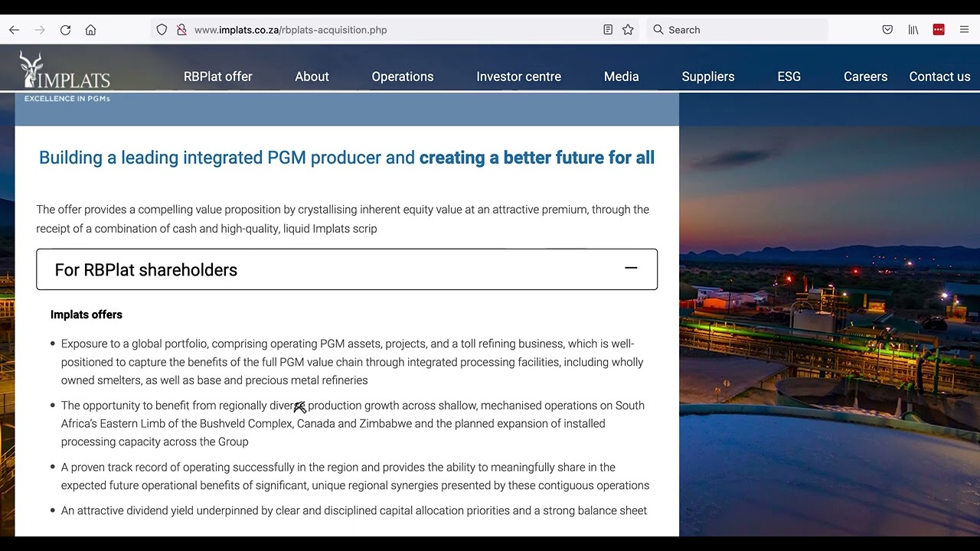
Task: Click the bullet starting 'Exposure to a global portfolio'
Action: pos(352,362)
